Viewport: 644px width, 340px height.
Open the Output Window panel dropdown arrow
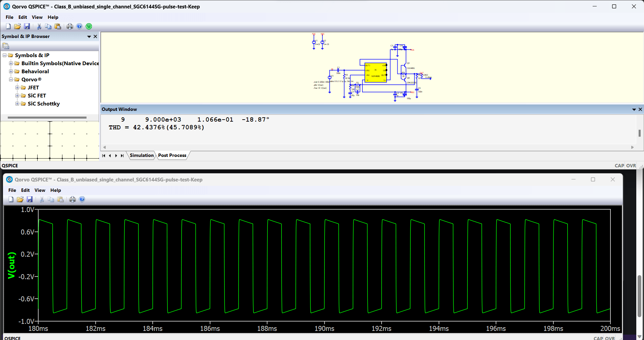click(634, 110)
